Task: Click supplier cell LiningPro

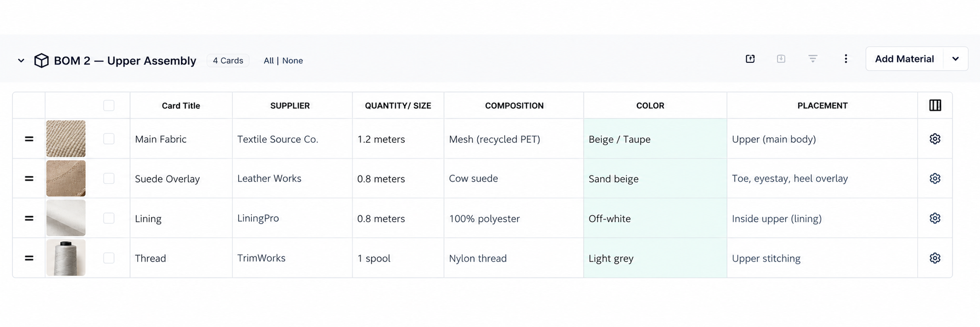Action: pyautogui.click(x=292, y=218)
